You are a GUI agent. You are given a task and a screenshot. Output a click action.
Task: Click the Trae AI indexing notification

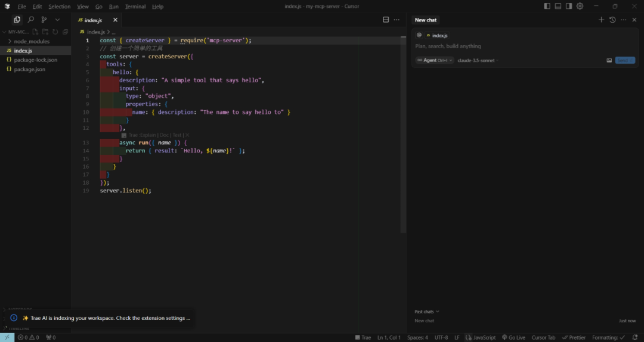pos(101,318)
